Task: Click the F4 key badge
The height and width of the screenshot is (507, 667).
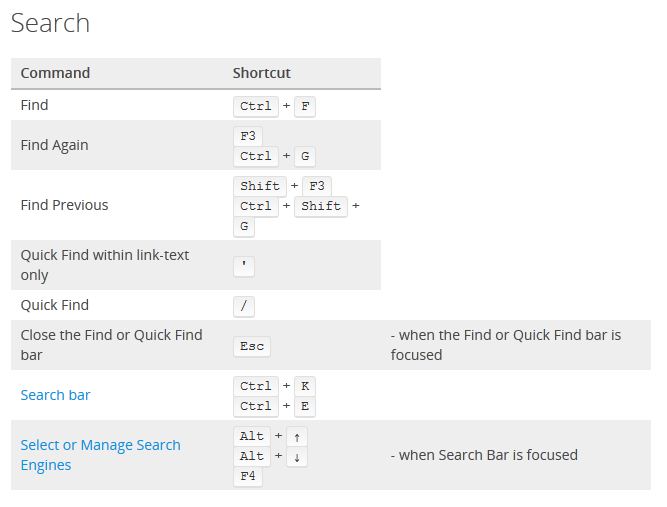Action: point(248,476)
